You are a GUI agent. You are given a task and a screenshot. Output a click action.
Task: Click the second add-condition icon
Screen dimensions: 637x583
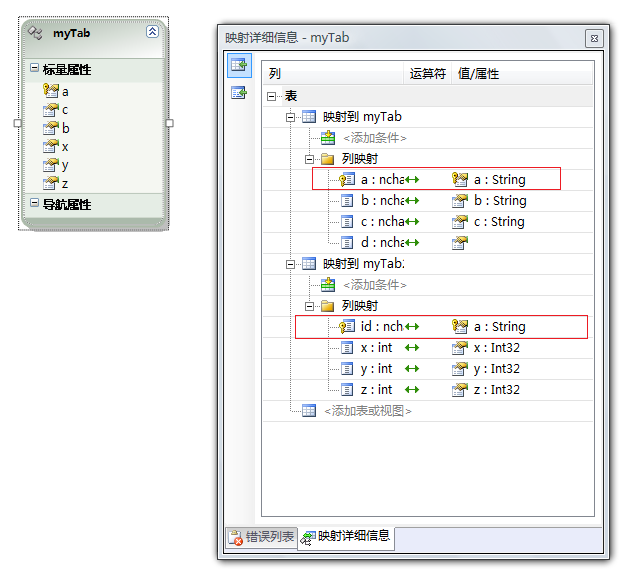coord(328,285)
